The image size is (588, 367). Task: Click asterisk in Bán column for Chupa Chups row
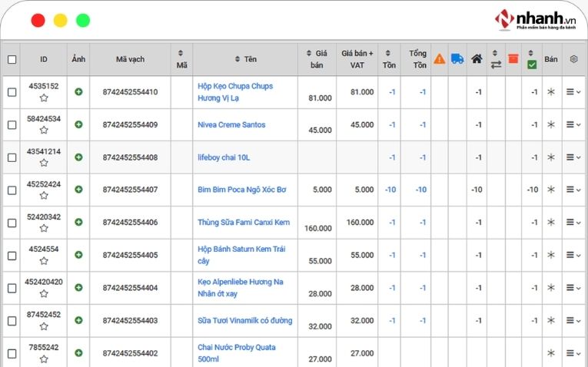pos(551,92)
